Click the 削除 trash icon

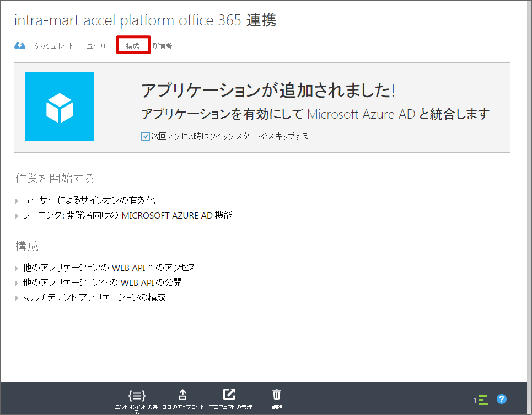pos(277,395)
